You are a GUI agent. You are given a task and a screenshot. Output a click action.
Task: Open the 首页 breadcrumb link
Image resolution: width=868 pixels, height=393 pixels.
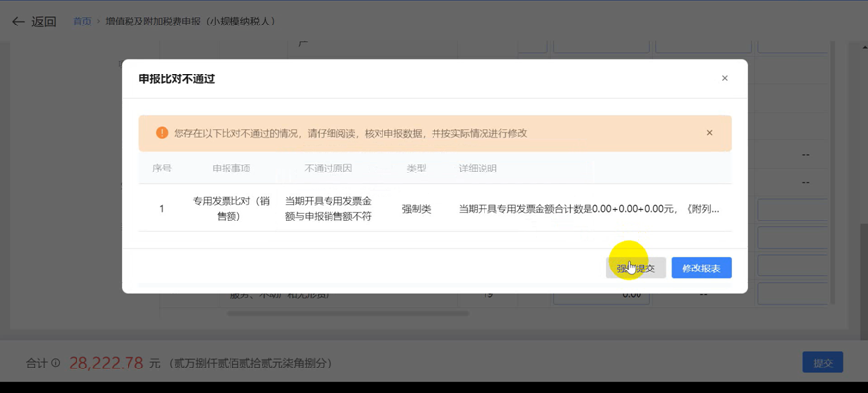(x=82, y=21)
